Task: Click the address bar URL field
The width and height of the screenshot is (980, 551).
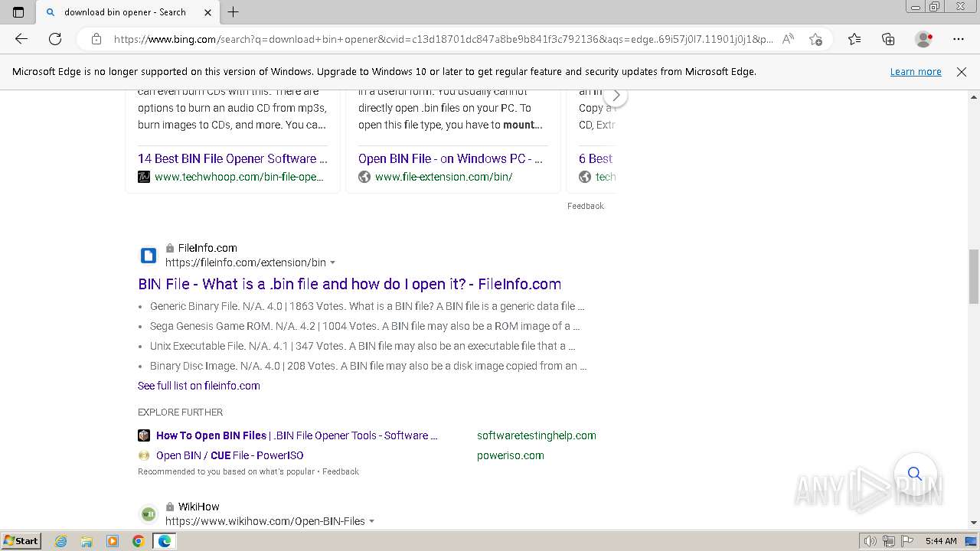Action: [444, 39]
